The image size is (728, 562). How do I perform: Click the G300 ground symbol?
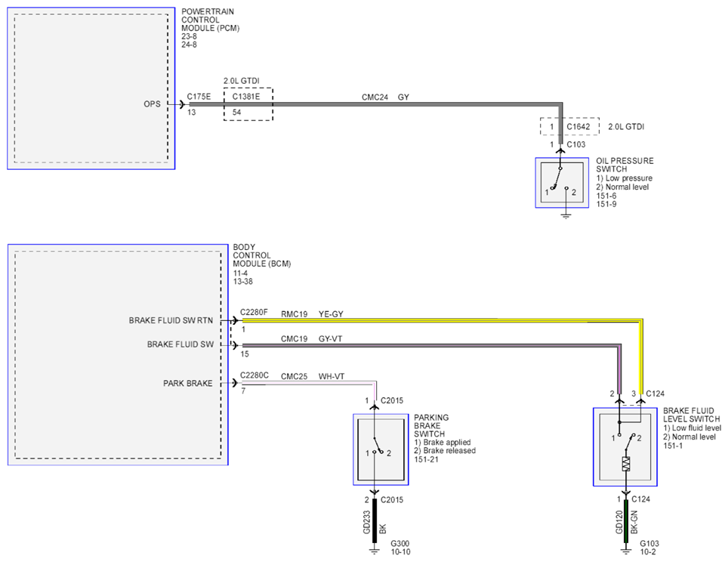[x=375, y=550]
